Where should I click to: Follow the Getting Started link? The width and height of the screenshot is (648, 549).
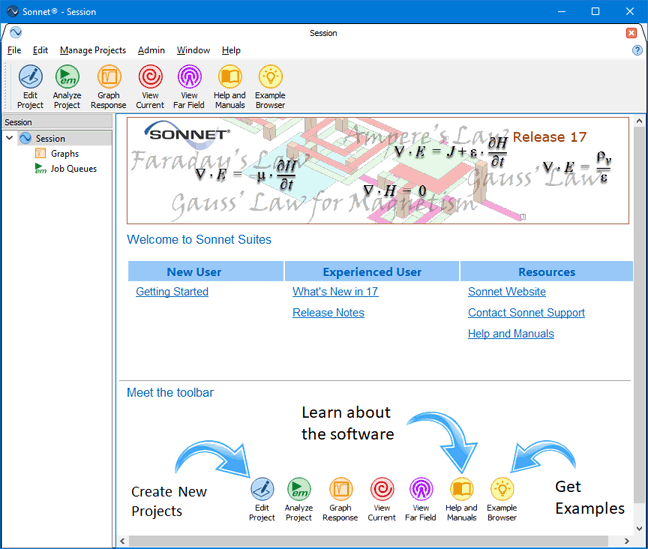coord(172,291)
